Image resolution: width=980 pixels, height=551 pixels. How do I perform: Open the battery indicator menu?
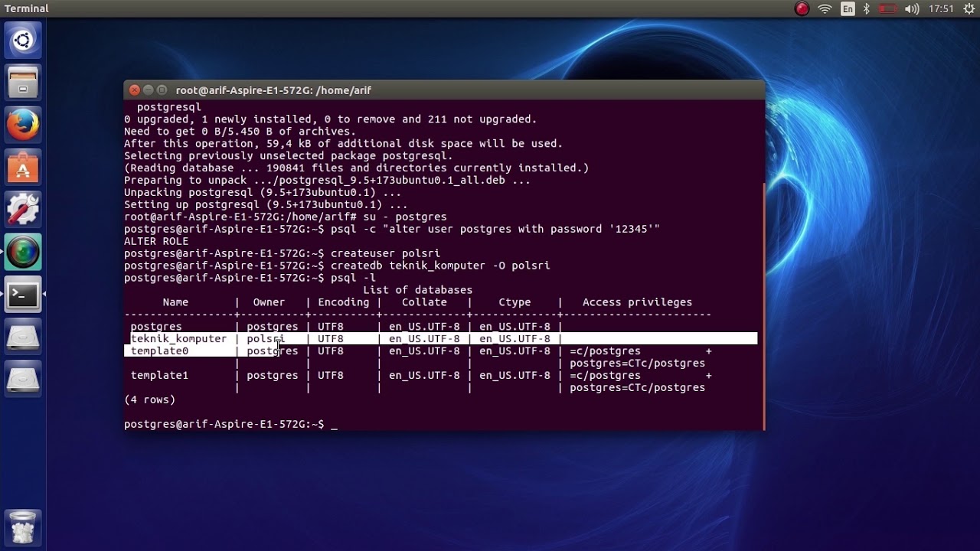point(888,9)
